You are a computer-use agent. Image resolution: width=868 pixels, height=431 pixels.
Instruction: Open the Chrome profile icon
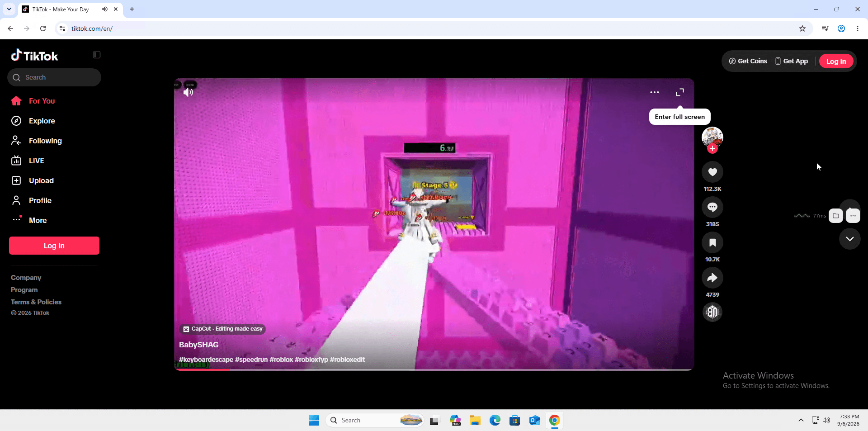841,28
